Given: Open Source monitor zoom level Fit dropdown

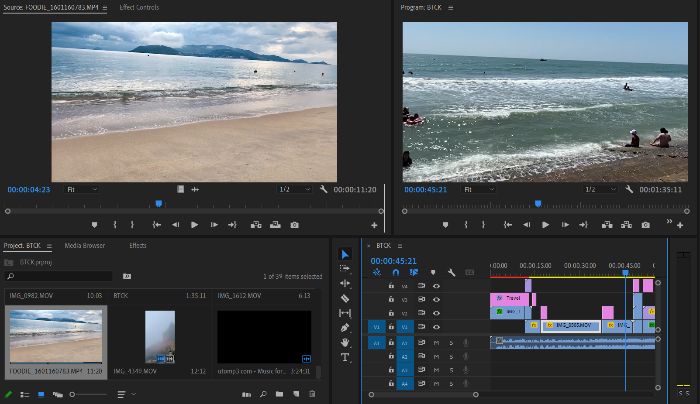Looking at the screenshot, I should pyautogui.click(x=82, y=189).
